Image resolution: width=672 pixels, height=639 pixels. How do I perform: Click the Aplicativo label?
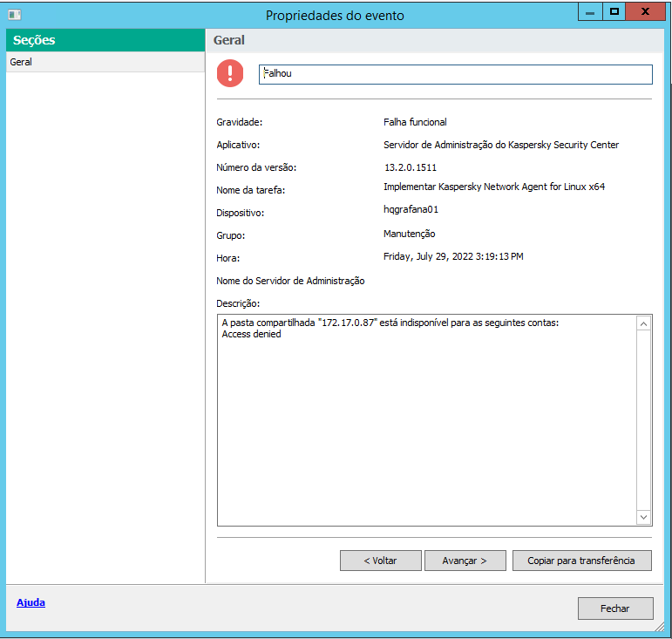click(x=238, y=146)
